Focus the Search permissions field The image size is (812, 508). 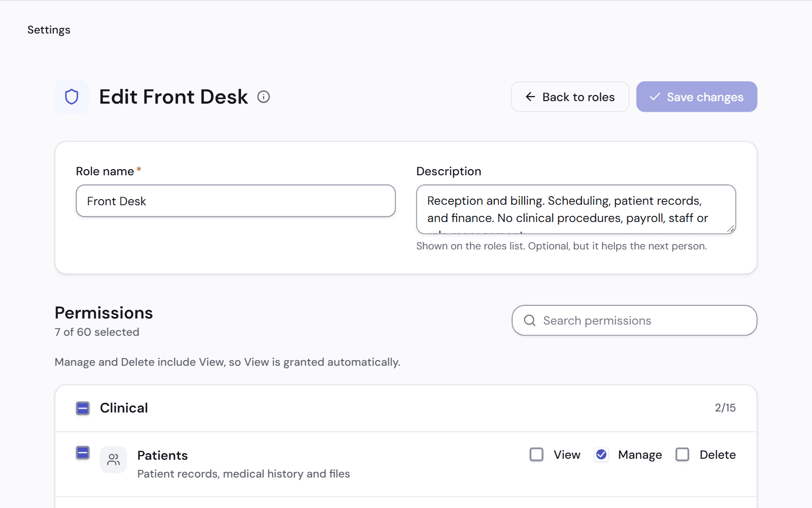[x=634, y=321]
